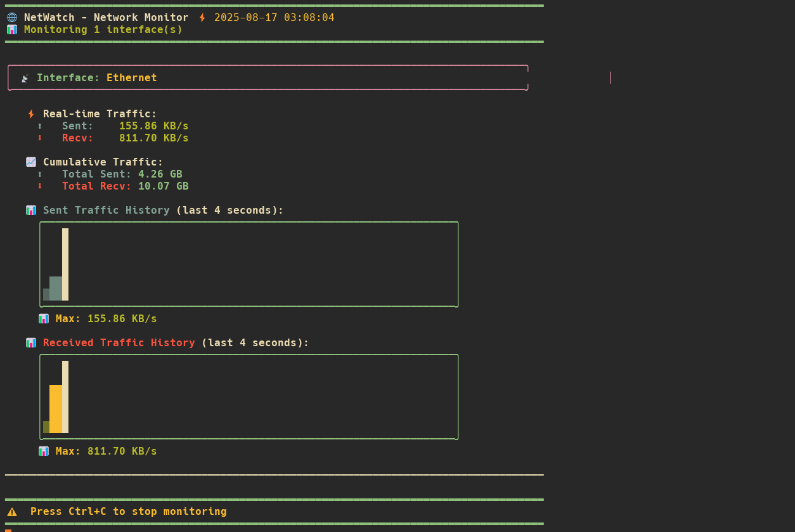Select the Received Traffic History section header
This screenshot has height=532, width=795.
point(119,342)
